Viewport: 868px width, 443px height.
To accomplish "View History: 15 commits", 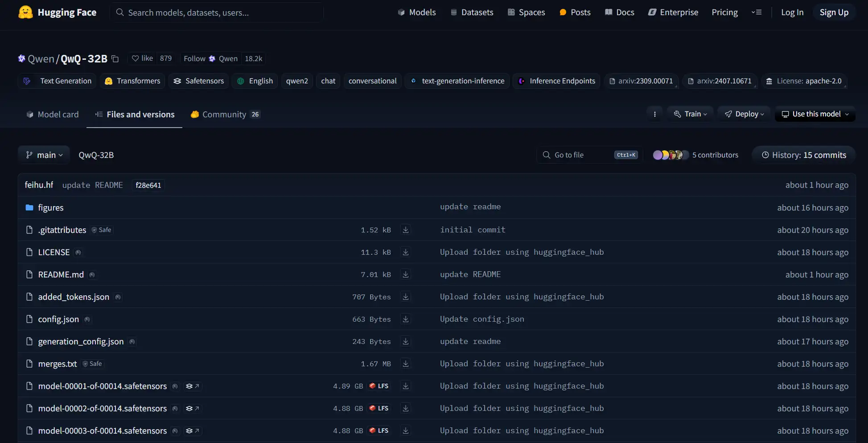I will pyautogui.click(x=804, y=155).
